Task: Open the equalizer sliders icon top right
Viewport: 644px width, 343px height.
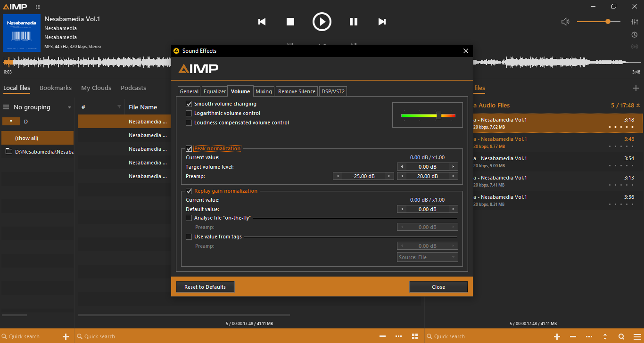Action: pos(635,22)
